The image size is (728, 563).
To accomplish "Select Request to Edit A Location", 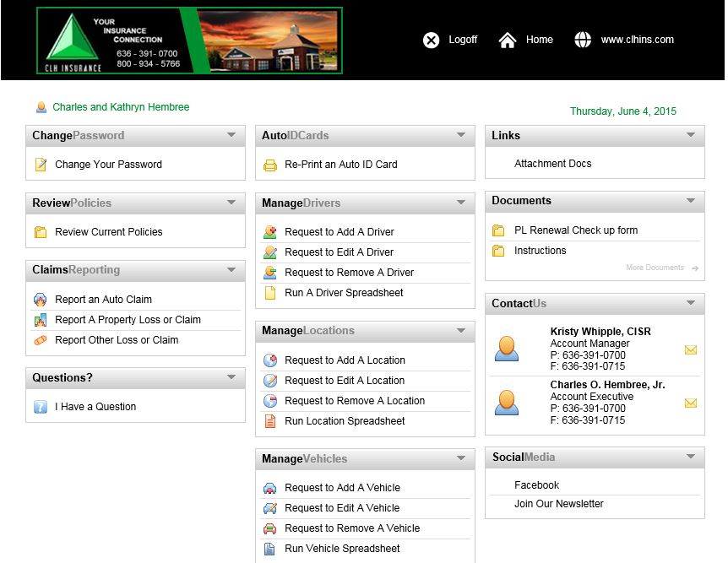I will click(345, 381).
